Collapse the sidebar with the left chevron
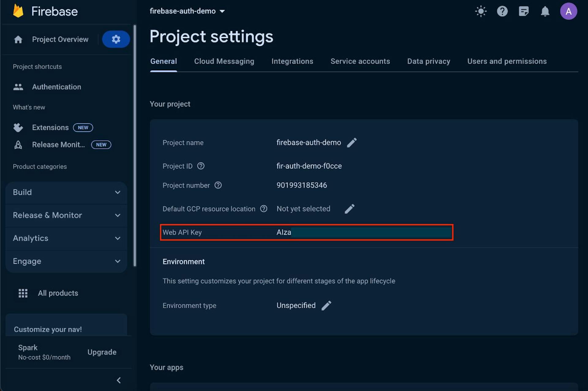This screenshot has width=588, height=391. tap(119, 380)
